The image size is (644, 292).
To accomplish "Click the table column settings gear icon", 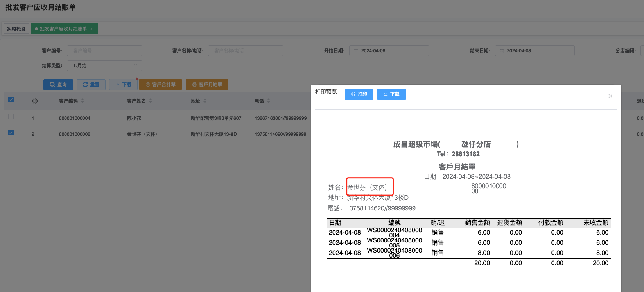I will click(35, 101).
